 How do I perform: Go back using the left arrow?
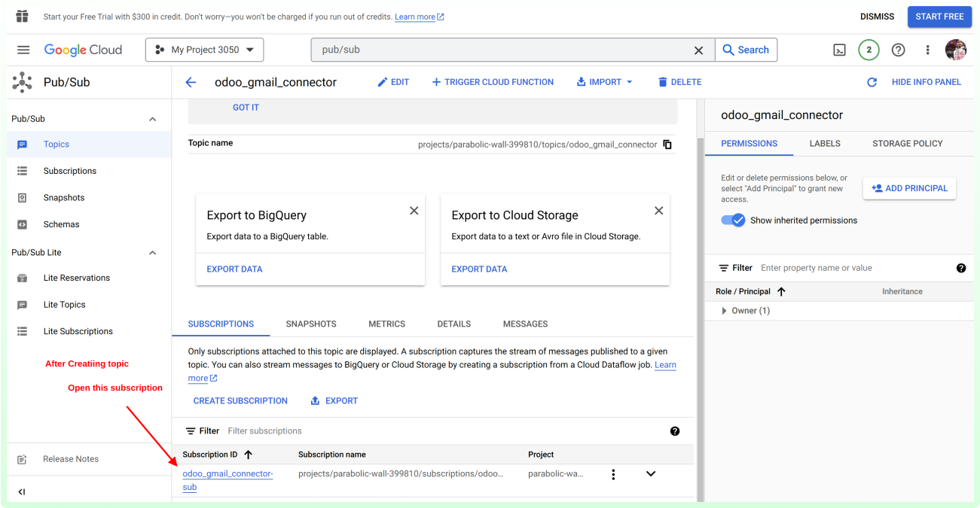pos(191,82)
